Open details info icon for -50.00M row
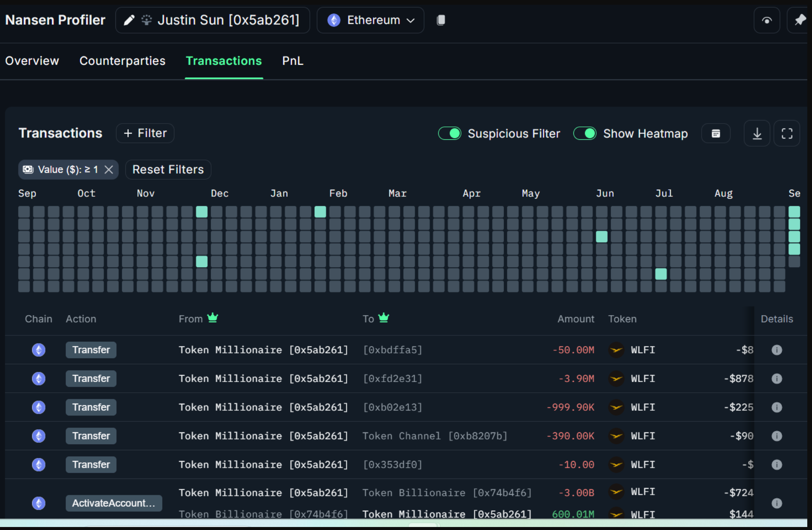 777,350
